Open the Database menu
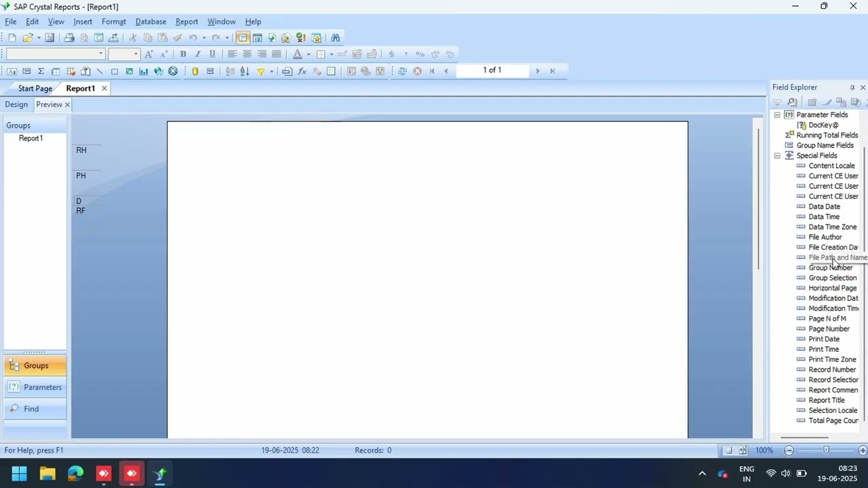Viewport: 868px width, 488px height. tap(151, 22)
